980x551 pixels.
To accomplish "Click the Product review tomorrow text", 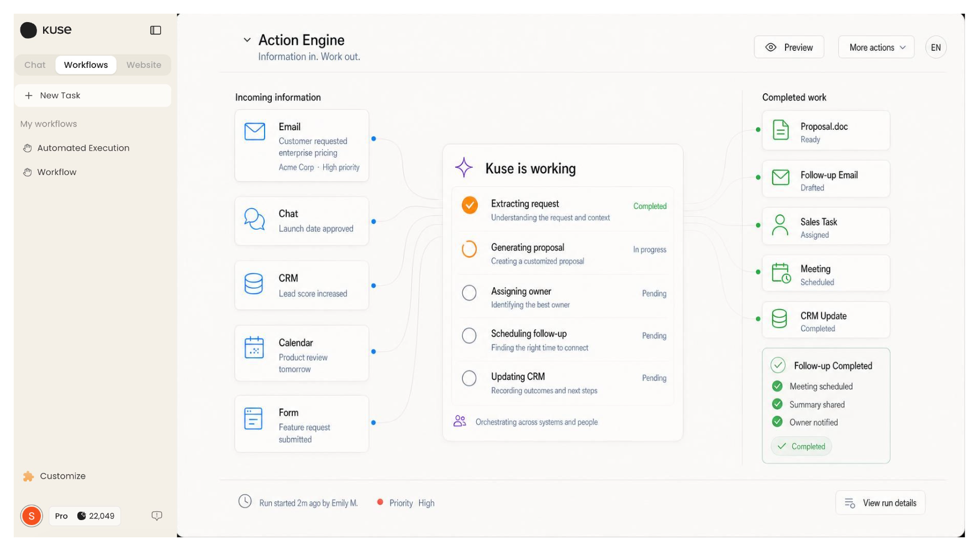I will click(303, 363).
